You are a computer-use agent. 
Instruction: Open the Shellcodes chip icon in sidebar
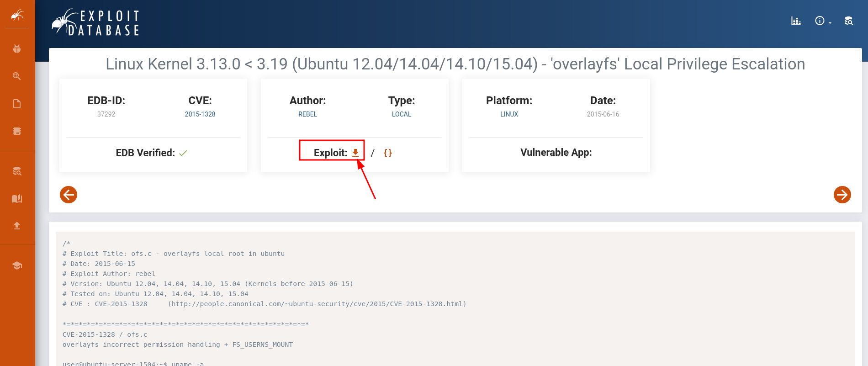(17, 131)
